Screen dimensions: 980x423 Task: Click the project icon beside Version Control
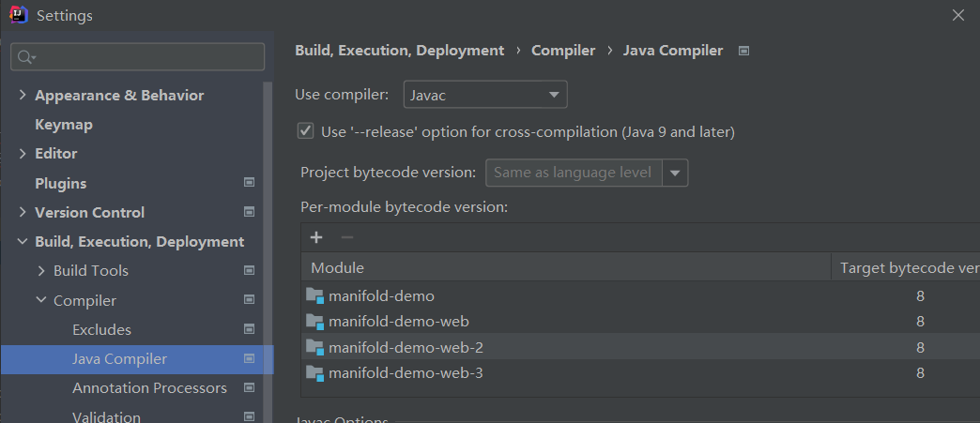(250, 212)
